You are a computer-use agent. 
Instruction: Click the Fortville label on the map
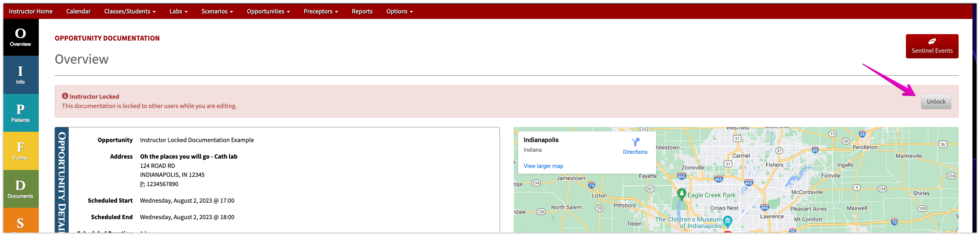click(x=831, y=175)
